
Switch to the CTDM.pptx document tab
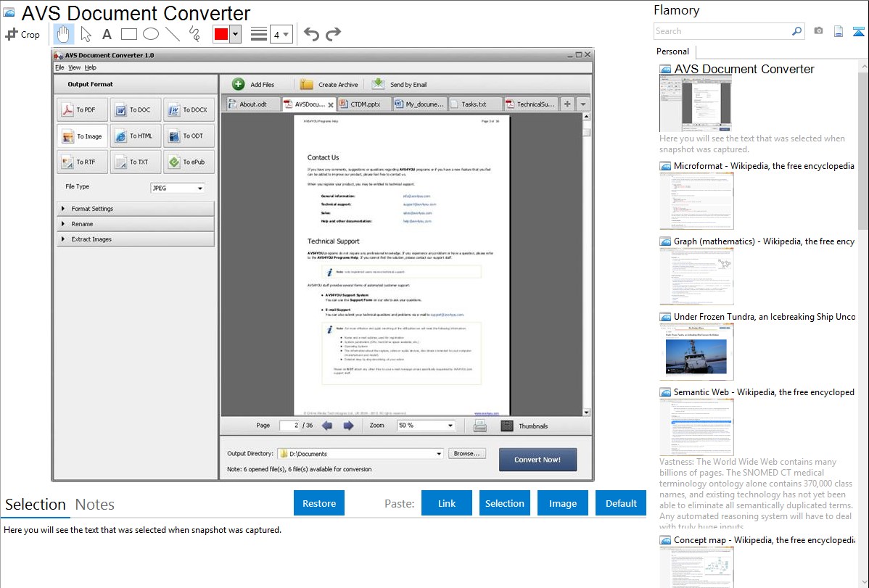(x=364, y=104)
